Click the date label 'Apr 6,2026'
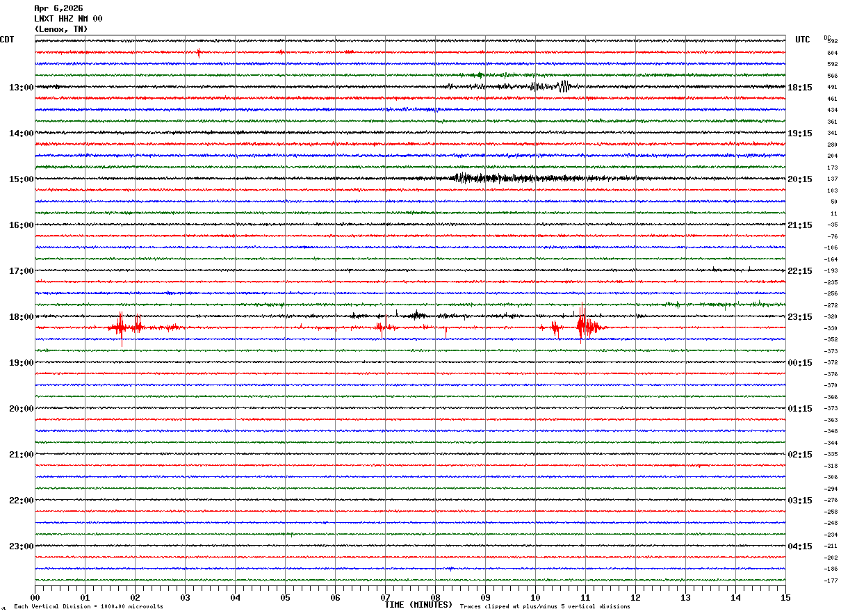The width and height of the screenshot is (841, 616). point(58,8)
